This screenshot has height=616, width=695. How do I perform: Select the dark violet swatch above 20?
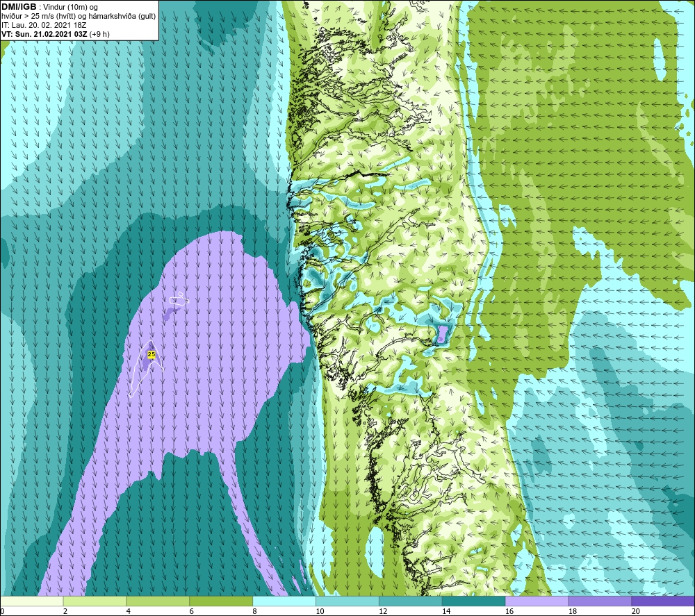click(662, 601)
